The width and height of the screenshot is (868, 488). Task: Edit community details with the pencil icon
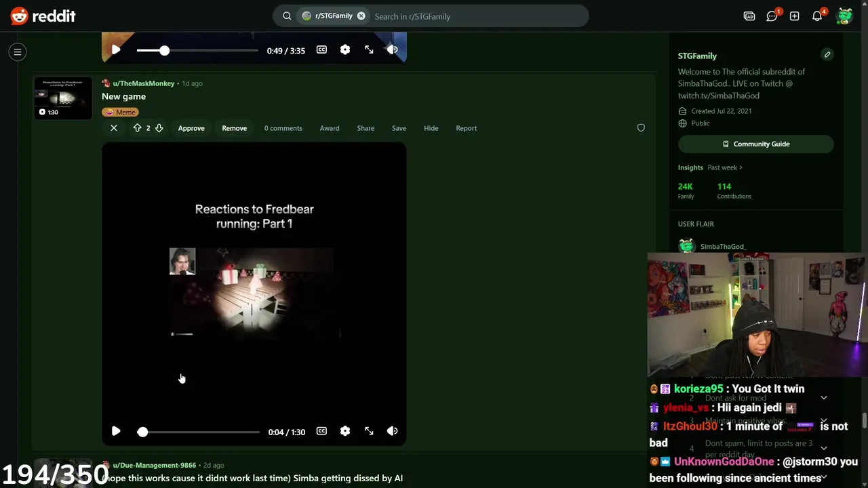(x=827, y=55)
